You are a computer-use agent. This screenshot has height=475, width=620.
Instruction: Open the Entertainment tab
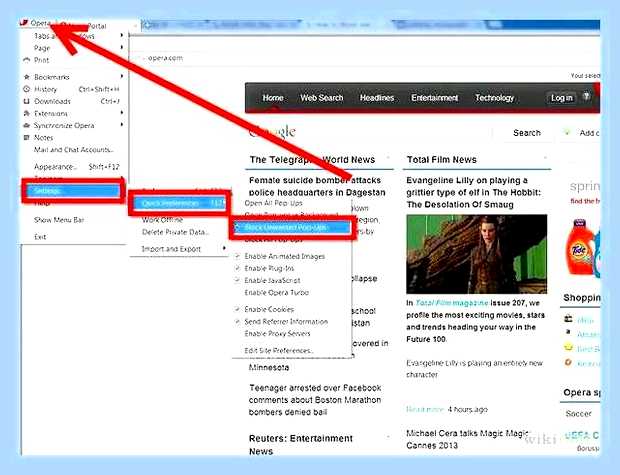coord(435,98)
